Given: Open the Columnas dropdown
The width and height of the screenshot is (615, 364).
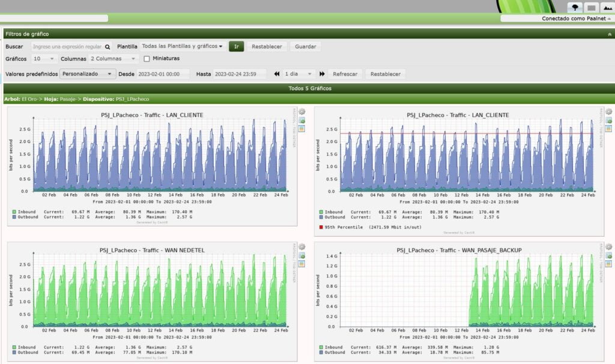Looking at the screenshot, I should (114, 59).
